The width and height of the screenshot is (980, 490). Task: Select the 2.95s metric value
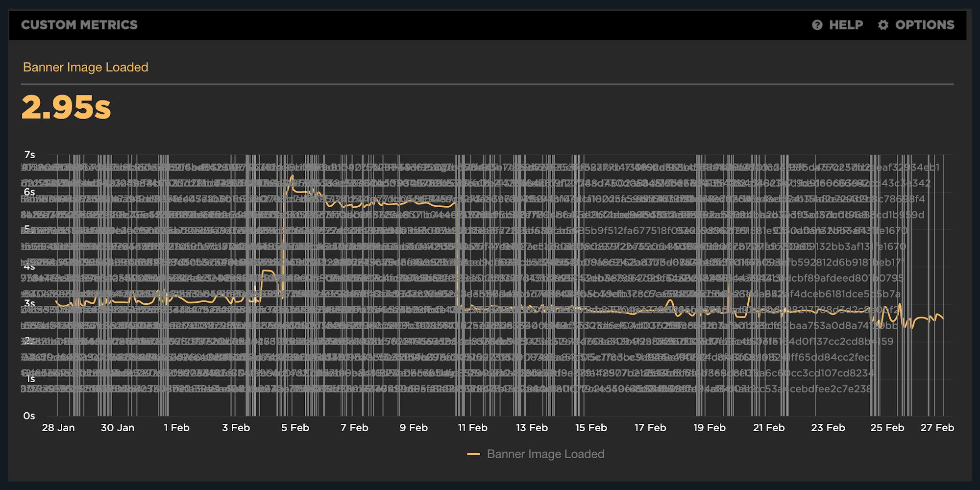pos(66,107)
